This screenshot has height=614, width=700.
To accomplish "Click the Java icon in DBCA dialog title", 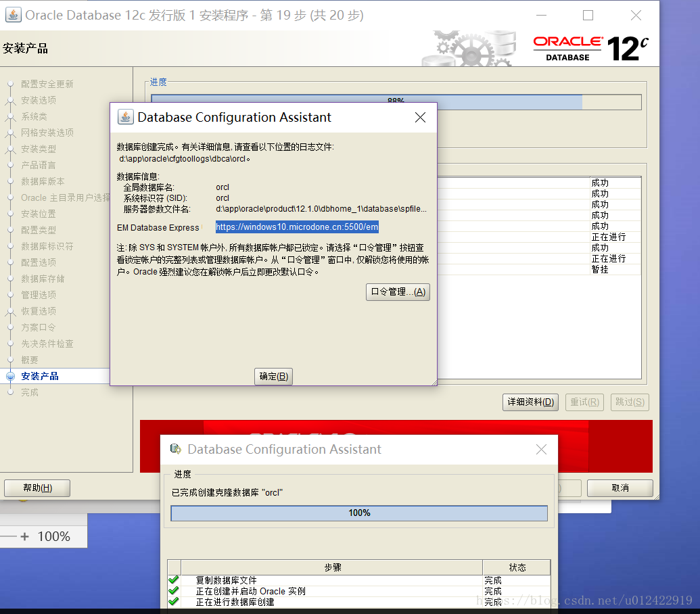I will click(125, 117).
